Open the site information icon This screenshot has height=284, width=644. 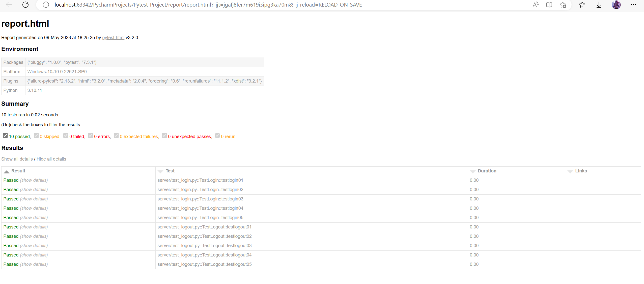pos(46,5)
